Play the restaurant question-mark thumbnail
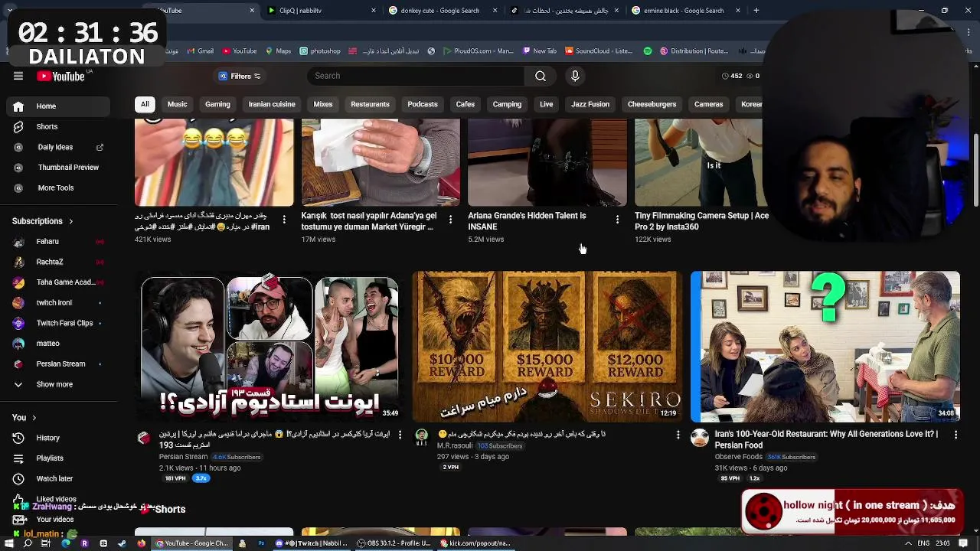This screenshot has height=551, width=980. [x=825, y=347]
